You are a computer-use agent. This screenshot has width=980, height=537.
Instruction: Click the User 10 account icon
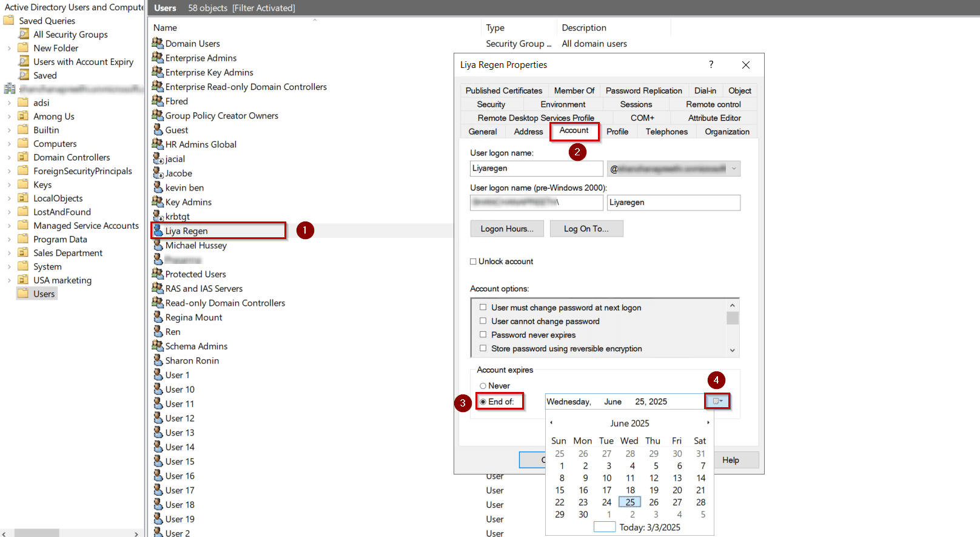point(158,390)
